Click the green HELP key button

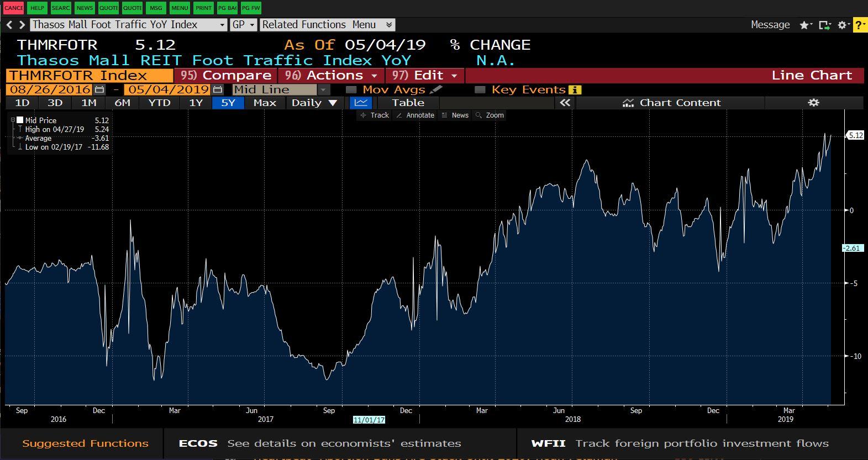(37, 8)
